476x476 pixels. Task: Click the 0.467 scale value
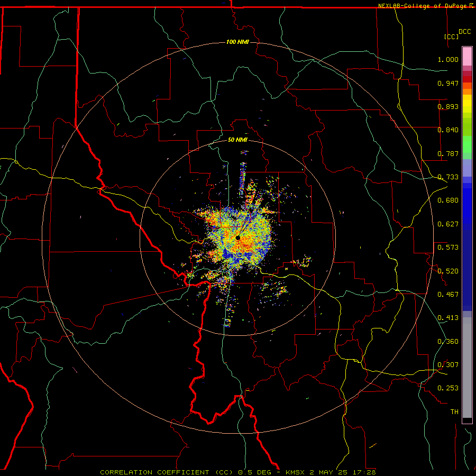448,295
